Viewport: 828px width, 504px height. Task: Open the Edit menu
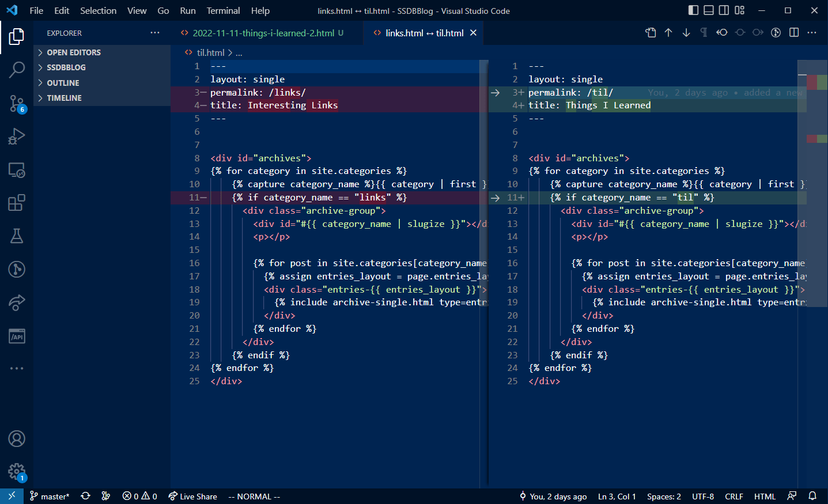[x=62, y=10]
